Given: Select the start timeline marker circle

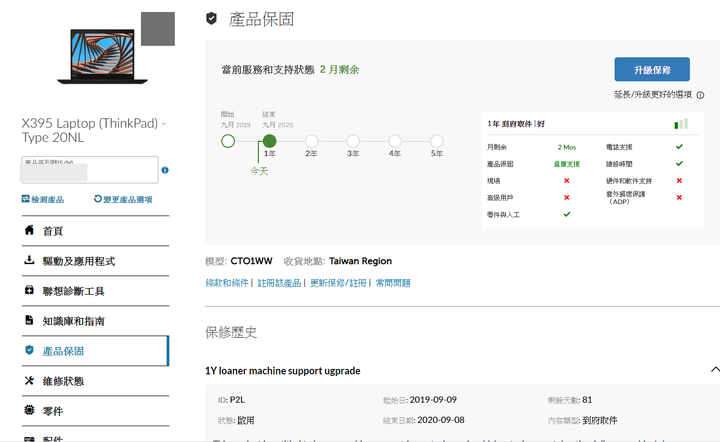Looking at the screenshot, I should click(228, 141).
